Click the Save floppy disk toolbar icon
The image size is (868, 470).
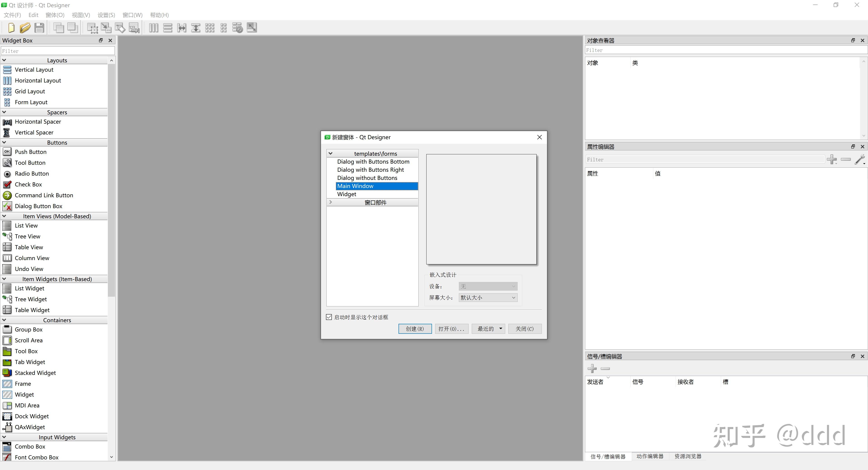tap(39, 28)
